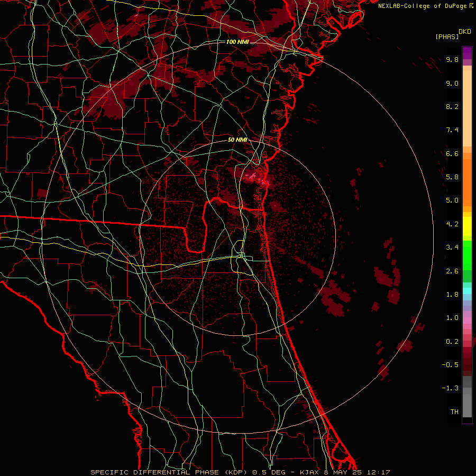Click the -0.5 scale value
The width and height of the screenshot is (476, 476).
pyautogui.click(x=450, y=365)
